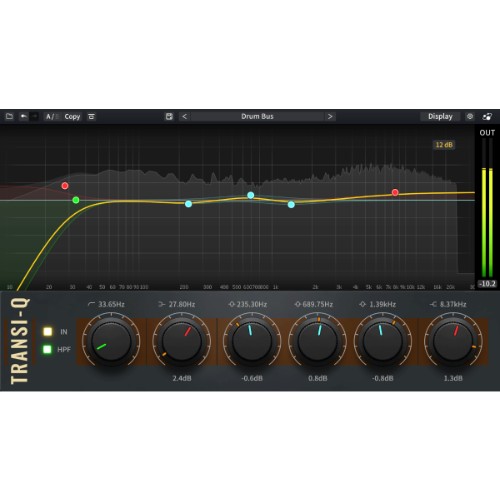
Task: Click the low-shelf knob with the red pointer
Action: [x=182, y=341]
